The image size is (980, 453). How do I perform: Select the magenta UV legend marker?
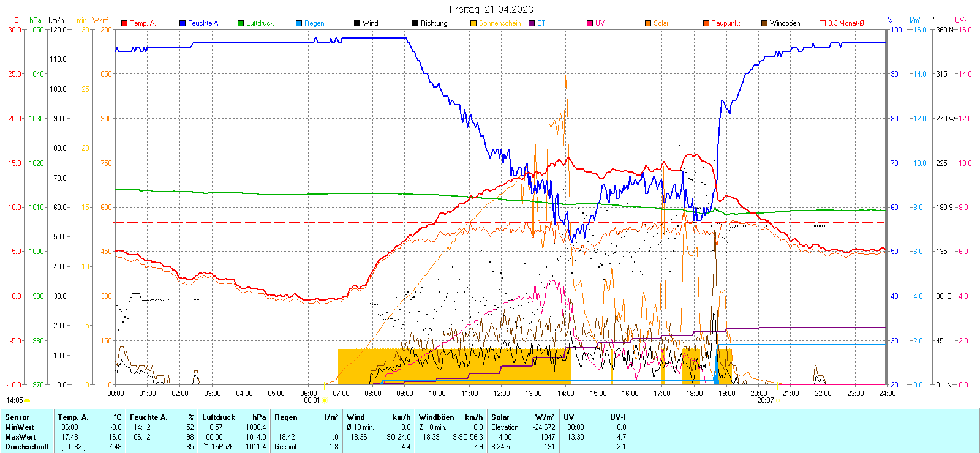point(590,23)
